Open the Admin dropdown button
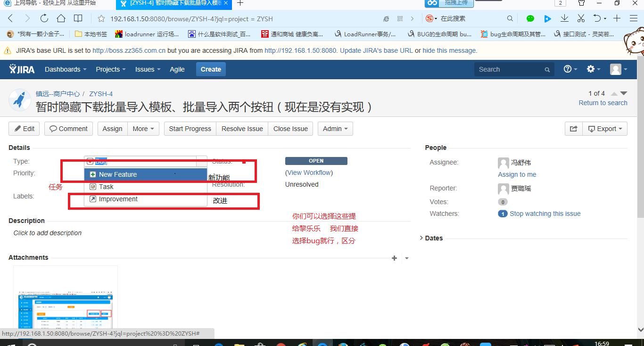The width and height of the screenshot is (644, 346). tap(335, 129)
